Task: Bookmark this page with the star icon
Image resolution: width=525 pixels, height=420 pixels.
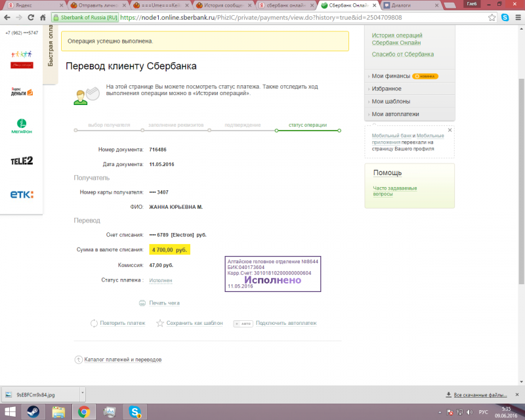Action: coord(492,18)
